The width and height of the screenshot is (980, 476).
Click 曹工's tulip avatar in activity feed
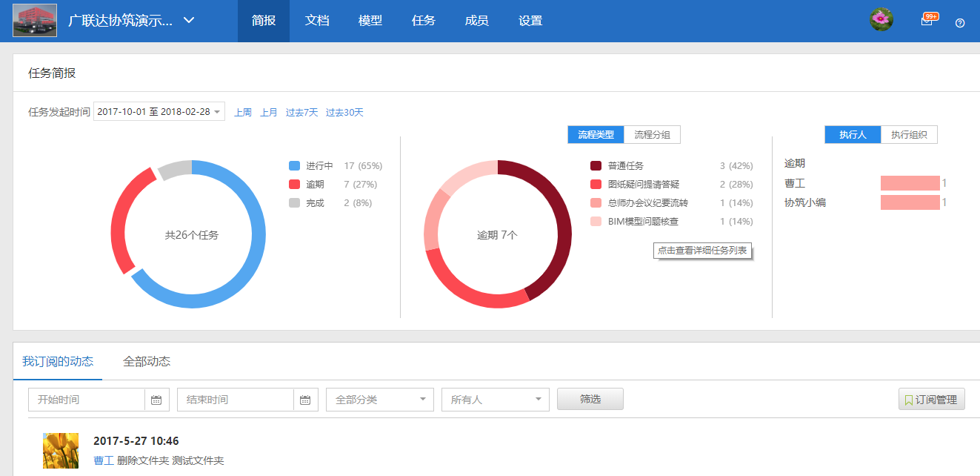(60, 449)
